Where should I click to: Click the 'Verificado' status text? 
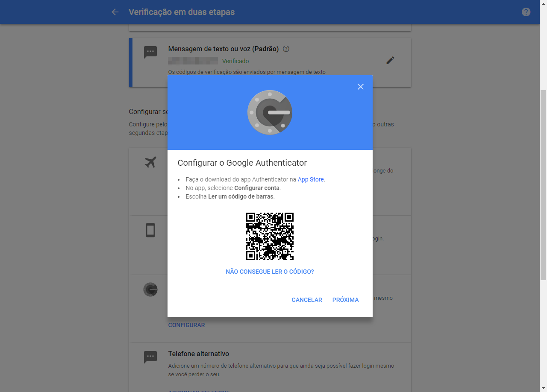coord(235,61)
